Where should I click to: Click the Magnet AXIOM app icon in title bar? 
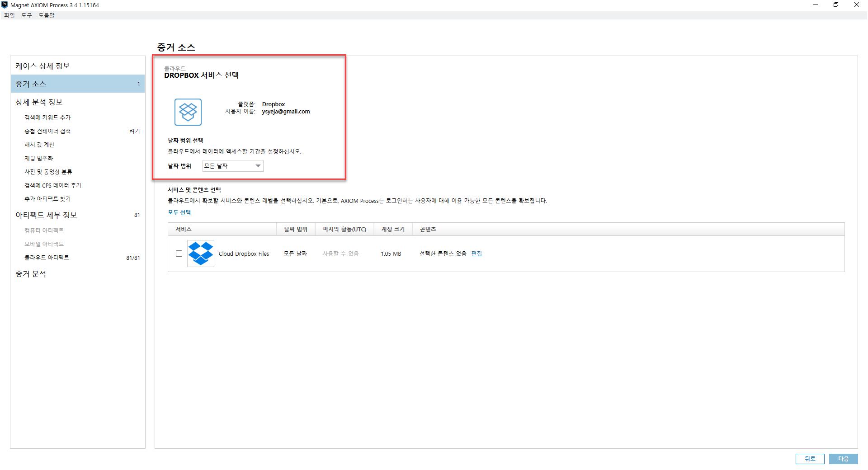5,5
